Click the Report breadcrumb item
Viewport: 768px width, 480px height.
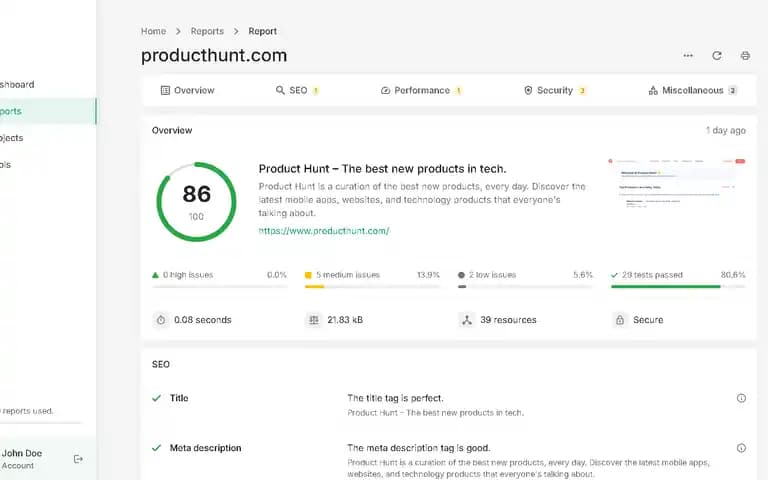[263, 31]
